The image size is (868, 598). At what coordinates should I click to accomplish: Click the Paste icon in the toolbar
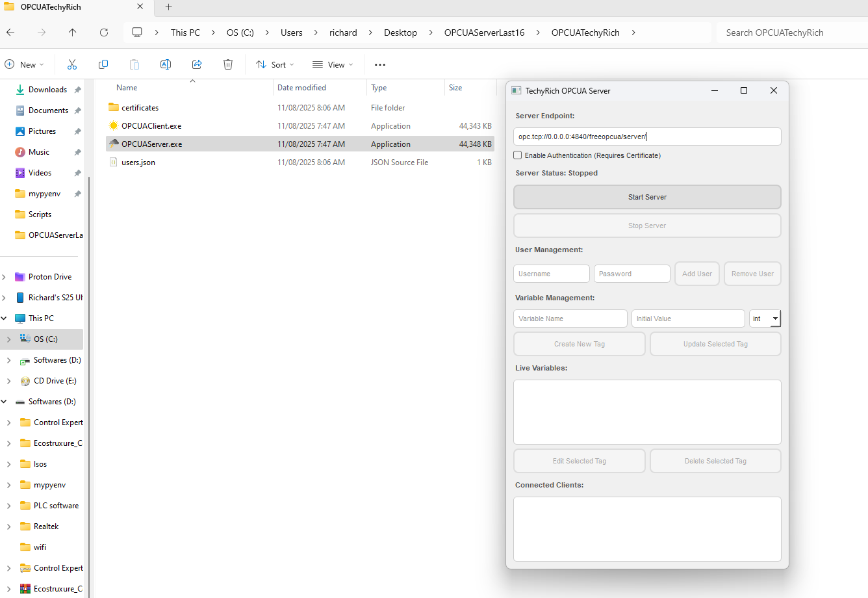click(x=134, y=64)
